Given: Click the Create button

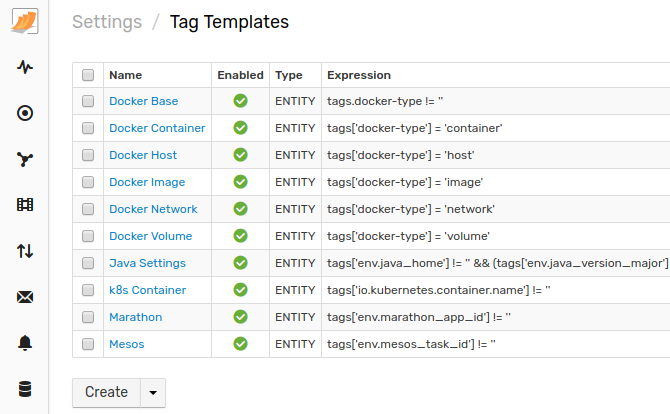Looking at the screenshot, I should tap(106, 393).
